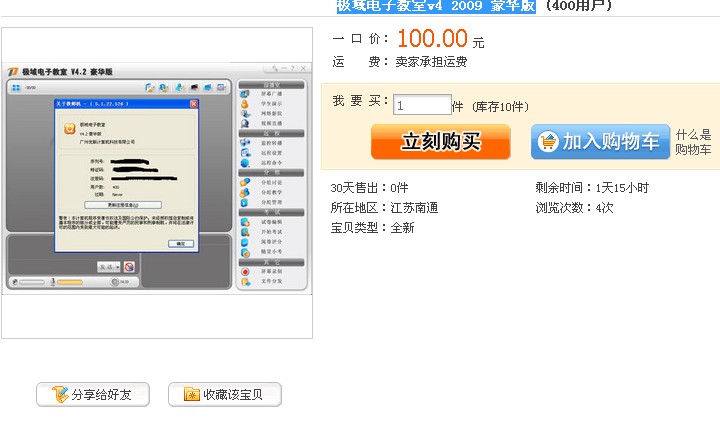Click the 分组讨论 icon in side panel
The height and width of the screenshot is (439, 720).
(x=246, y=181)
